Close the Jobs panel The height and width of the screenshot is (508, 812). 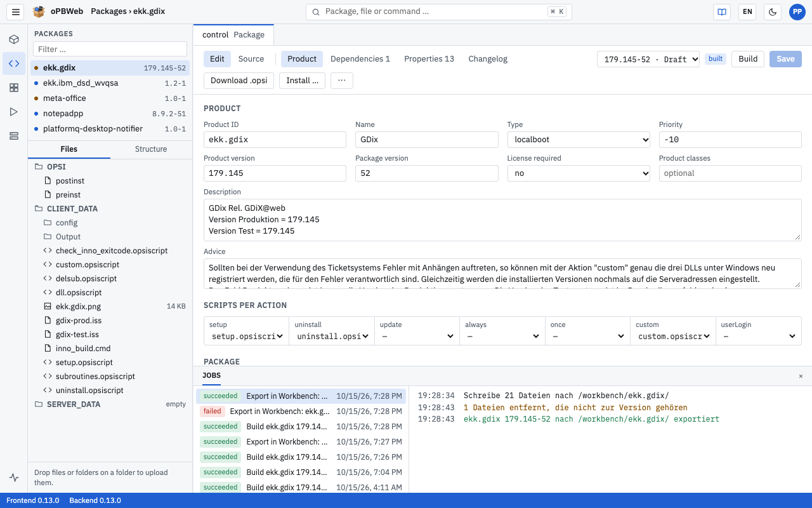pyautogui.click(x=801, y=376)
